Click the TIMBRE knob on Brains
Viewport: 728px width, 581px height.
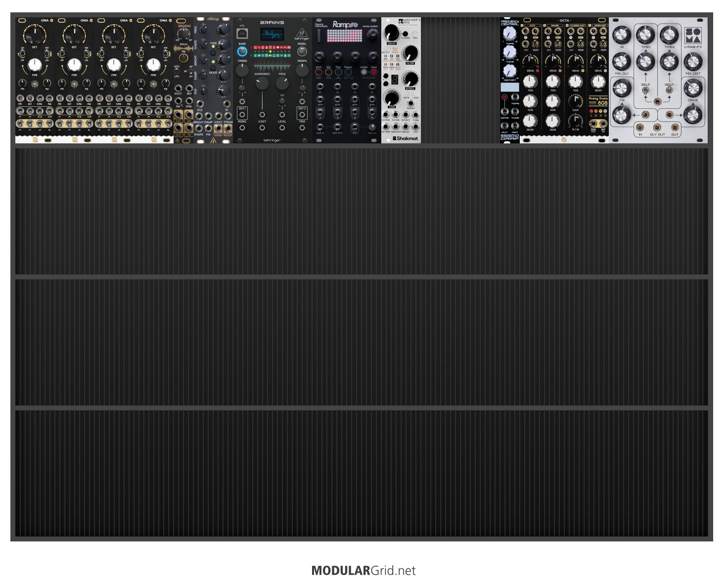(242, 70)
